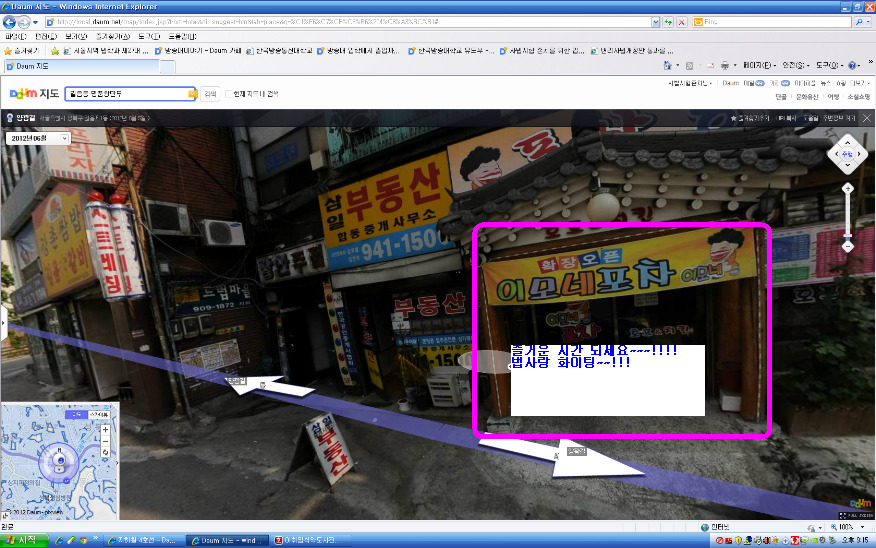Expand the collapsed left side panel handle
Screen dimensions: 876x548
3,323
